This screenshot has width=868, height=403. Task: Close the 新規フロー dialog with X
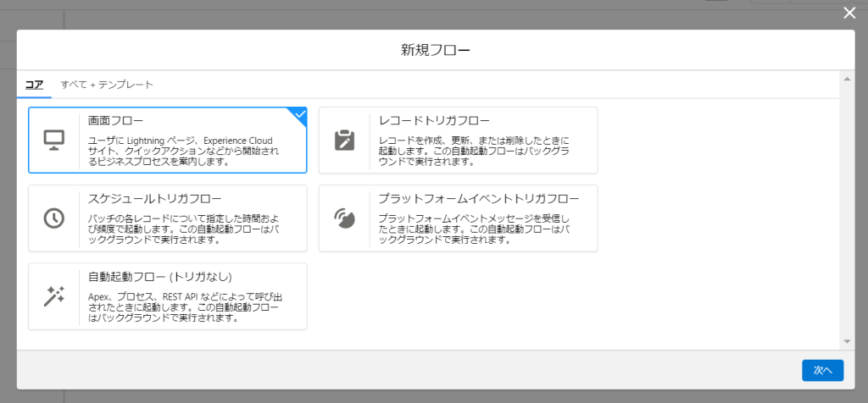click(x=849, y=14)
